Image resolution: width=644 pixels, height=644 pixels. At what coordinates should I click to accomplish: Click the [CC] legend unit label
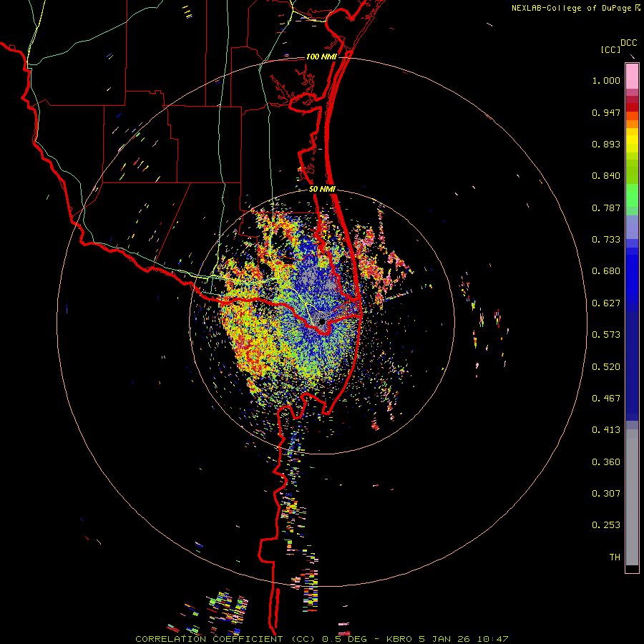coord(610,49)
